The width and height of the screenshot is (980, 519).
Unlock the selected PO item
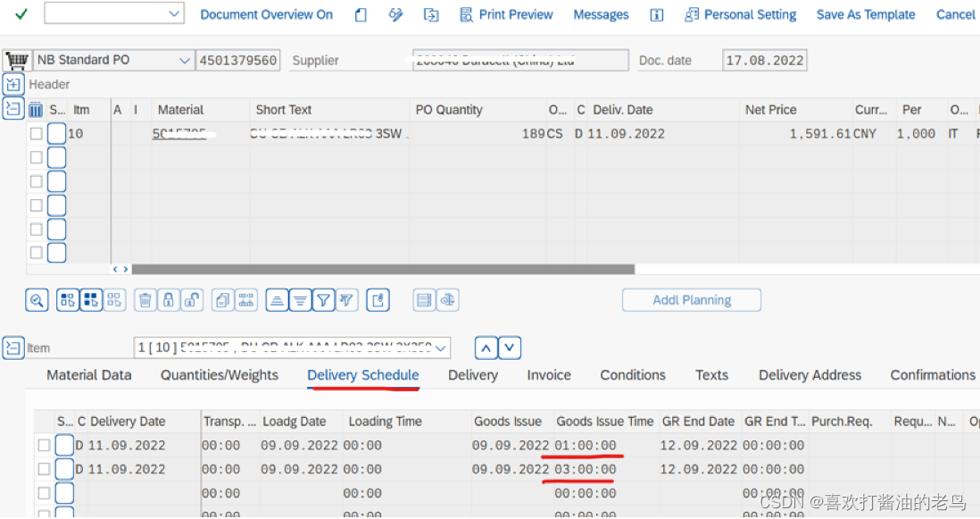192,299
